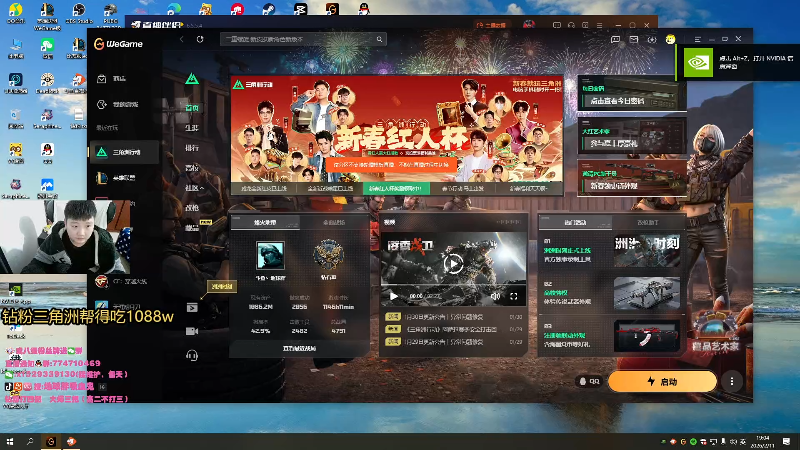
Task: Select the green highlighted banner tab
Action: coord(396,188)
